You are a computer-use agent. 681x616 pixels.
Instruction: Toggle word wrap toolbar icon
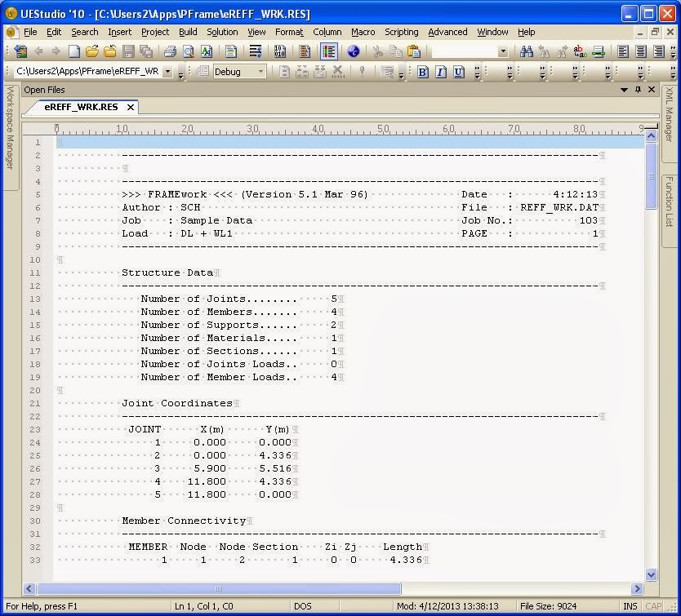point(256,51)
